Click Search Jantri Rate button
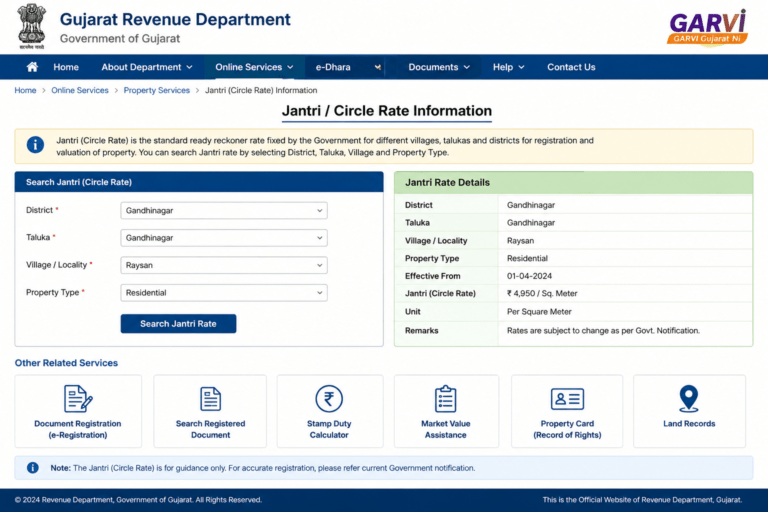The image size is (768, 512). click(178, 324)
